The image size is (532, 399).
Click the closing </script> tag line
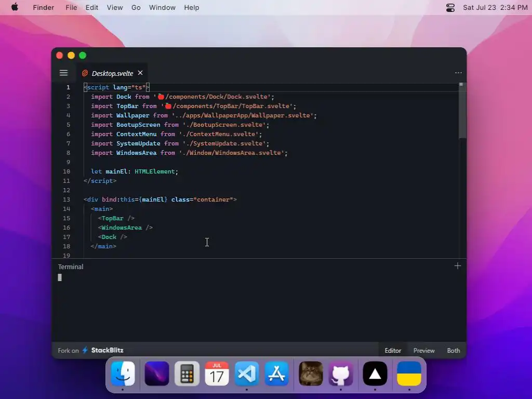pos(100,181)
